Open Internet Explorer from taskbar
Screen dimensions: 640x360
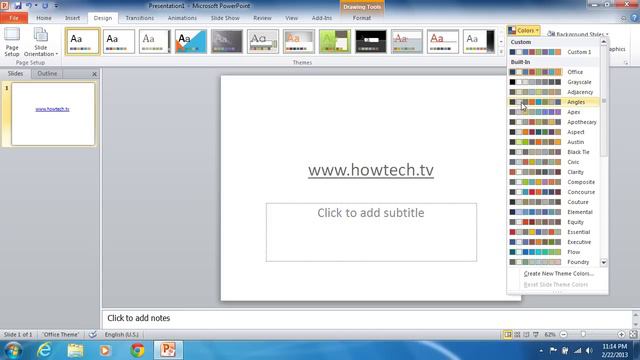44,350
